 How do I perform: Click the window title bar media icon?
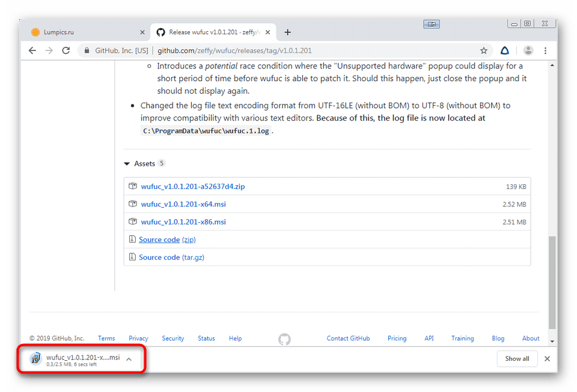(432, 24)
